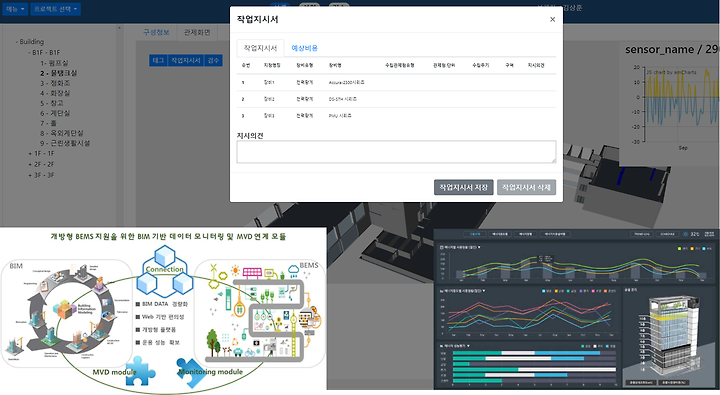Image resolution: width=720 pixels, height=395 pixels.
Task: Select room 9 - 근린생활시설 in tree
Action: [65, 143]
